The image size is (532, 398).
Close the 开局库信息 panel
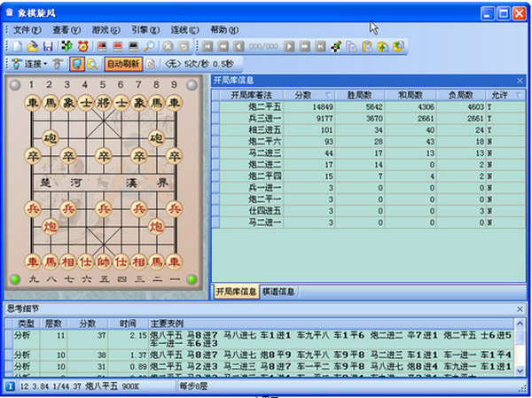click(x=520, y=81)
